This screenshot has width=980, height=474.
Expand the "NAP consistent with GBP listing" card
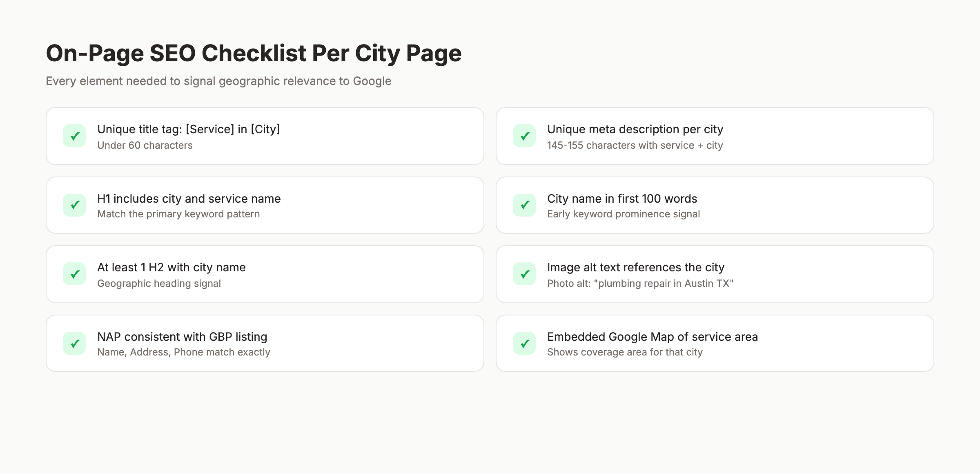click(x=265, y=343)
